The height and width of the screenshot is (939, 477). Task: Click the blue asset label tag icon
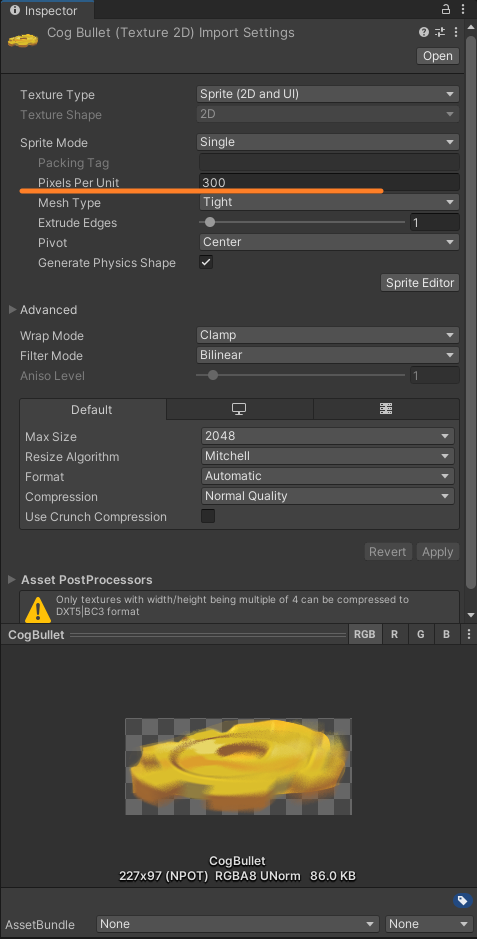(461, 900)
